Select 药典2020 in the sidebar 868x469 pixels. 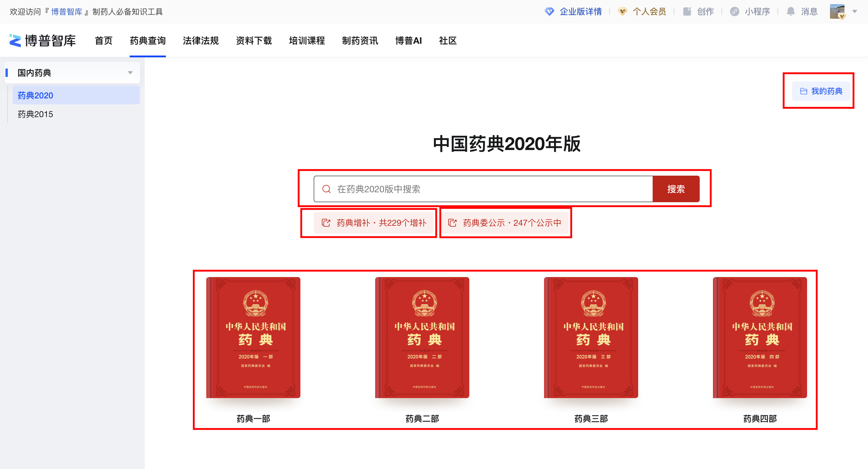[76, 95]
